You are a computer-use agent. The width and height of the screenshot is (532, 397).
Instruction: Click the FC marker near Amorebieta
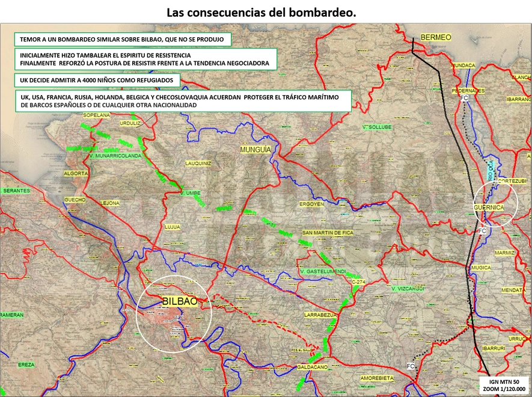coord(411,366)
